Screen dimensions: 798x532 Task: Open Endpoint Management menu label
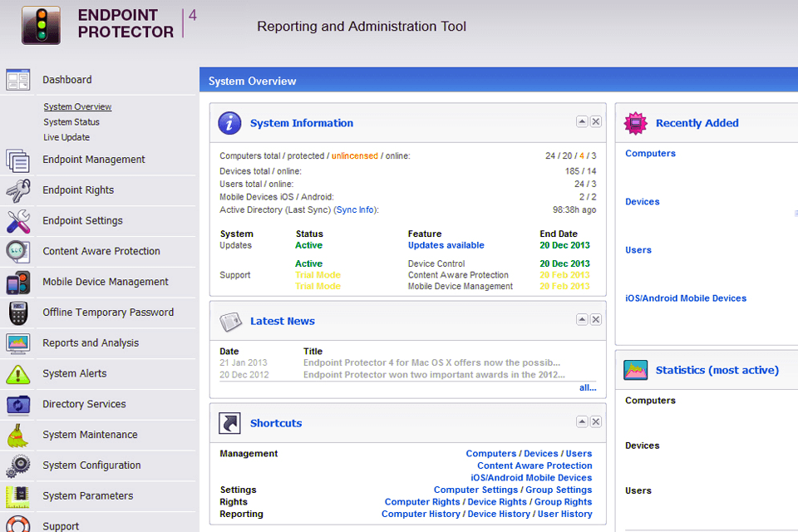(x=94, y=160)
